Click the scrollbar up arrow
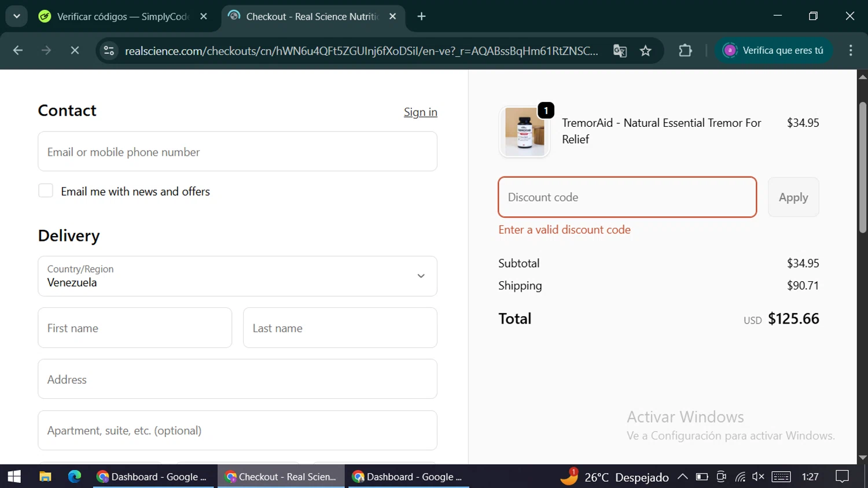 [862, 76]
